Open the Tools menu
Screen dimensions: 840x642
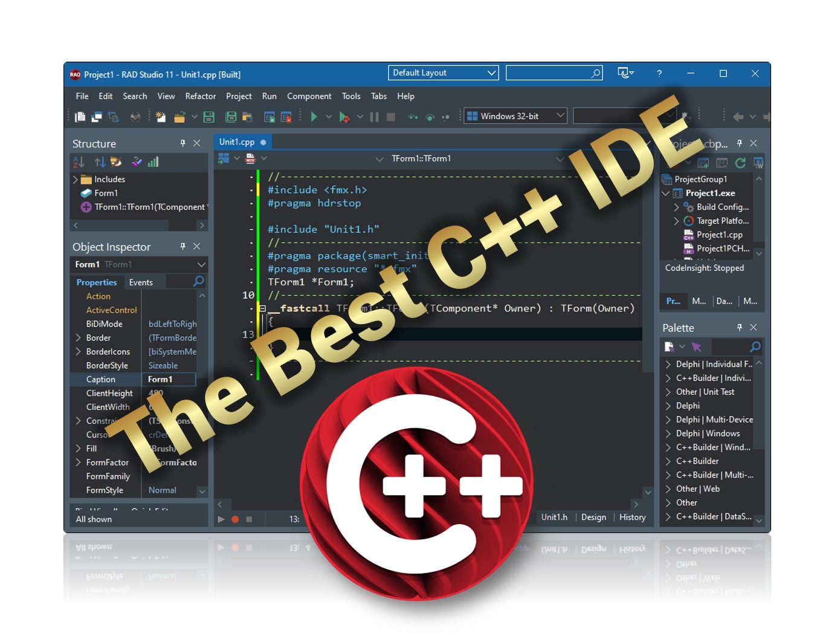351,96
